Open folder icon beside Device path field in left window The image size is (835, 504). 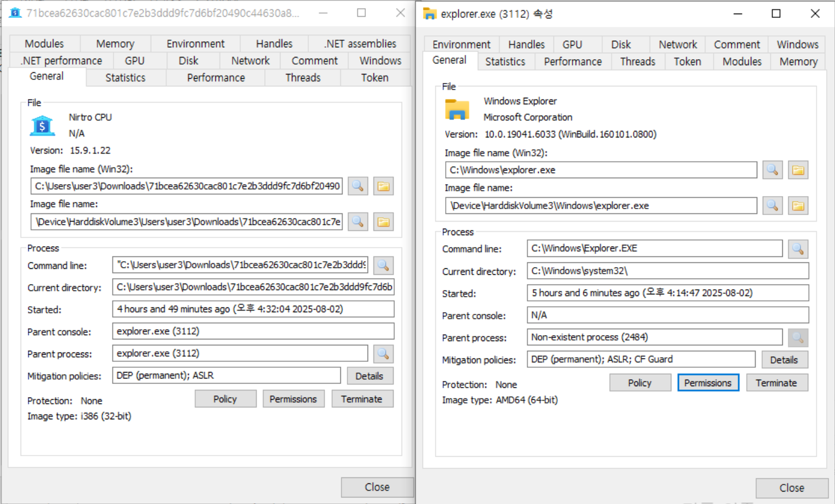tap(383, 222)
